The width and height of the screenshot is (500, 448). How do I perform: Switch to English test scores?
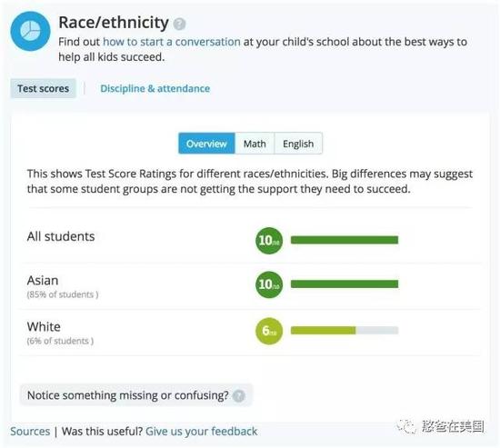298,144
